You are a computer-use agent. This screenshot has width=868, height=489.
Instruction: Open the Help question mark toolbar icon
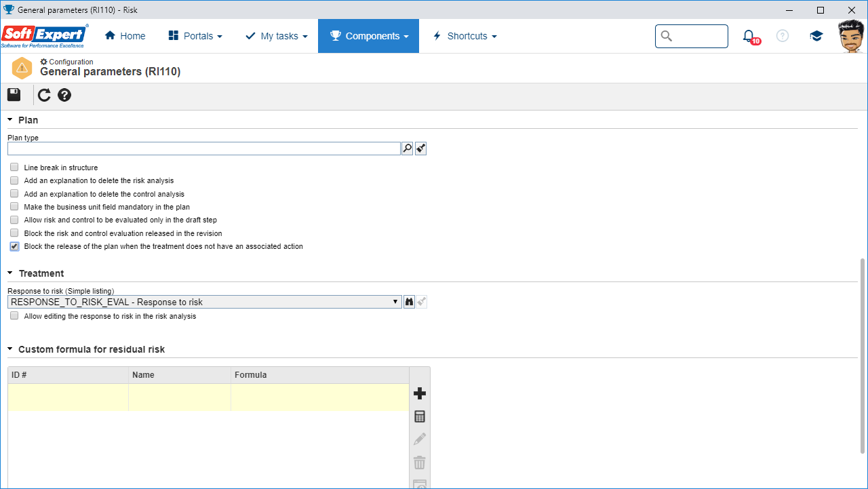click(64, 95)
